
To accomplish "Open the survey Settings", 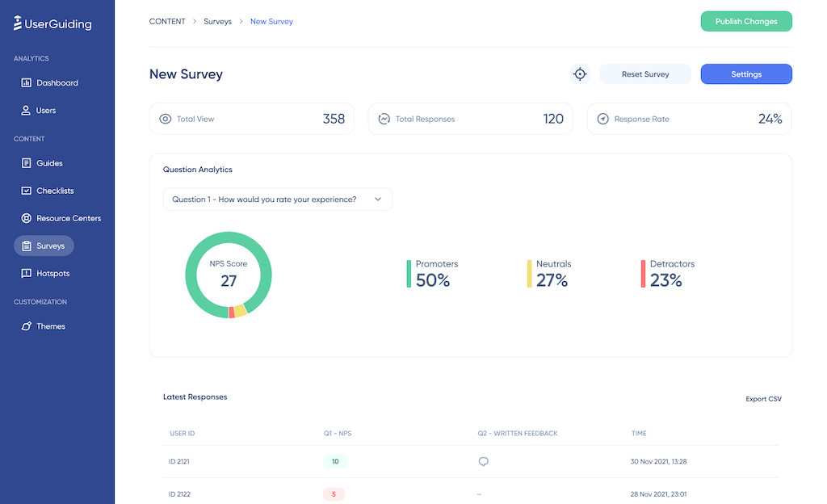I will [745, 73].
